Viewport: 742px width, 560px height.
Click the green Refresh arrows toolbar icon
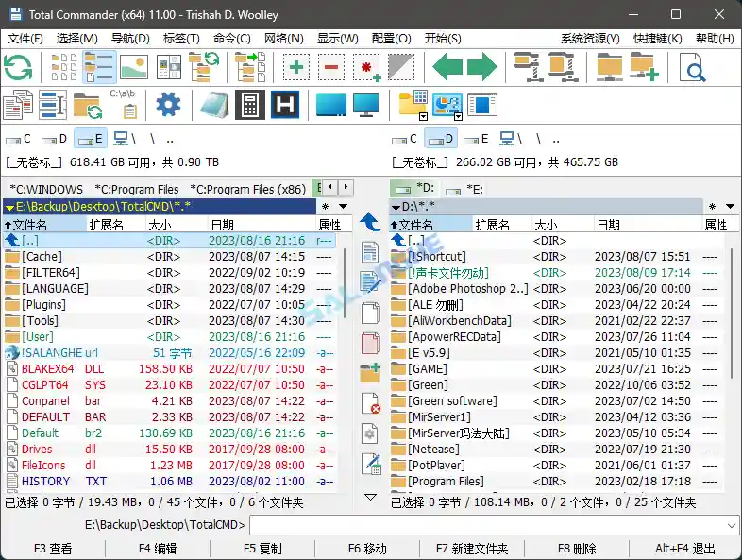tap(18, 67)
